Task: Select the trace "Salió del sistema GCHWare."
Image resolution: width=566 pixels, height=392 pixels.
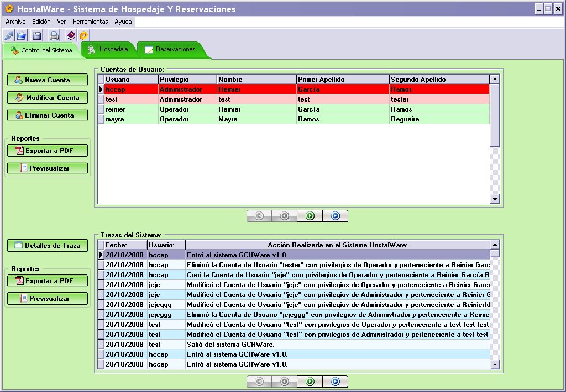Action: click(294, 345)
